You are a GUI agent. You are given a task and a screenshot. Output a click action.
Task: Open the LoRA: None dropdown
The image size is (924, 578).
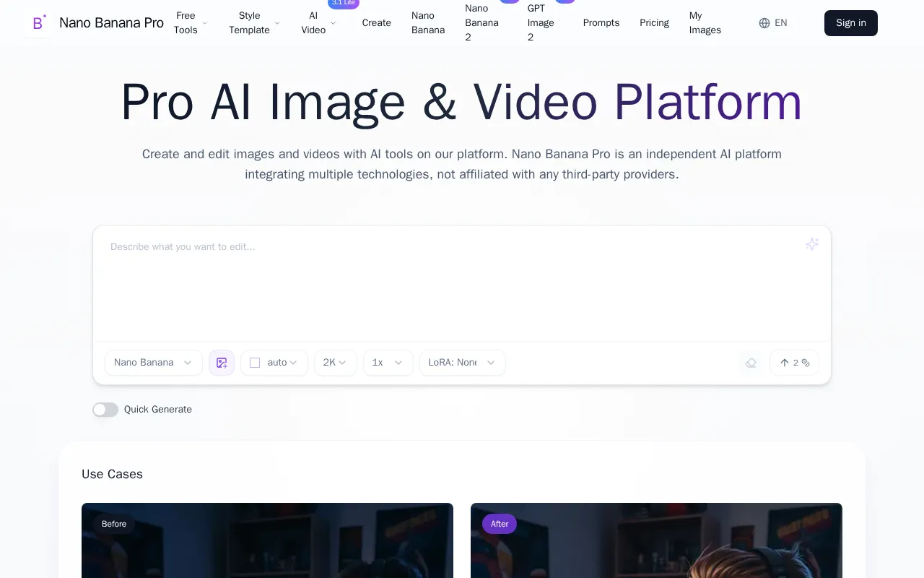point(463,363)
